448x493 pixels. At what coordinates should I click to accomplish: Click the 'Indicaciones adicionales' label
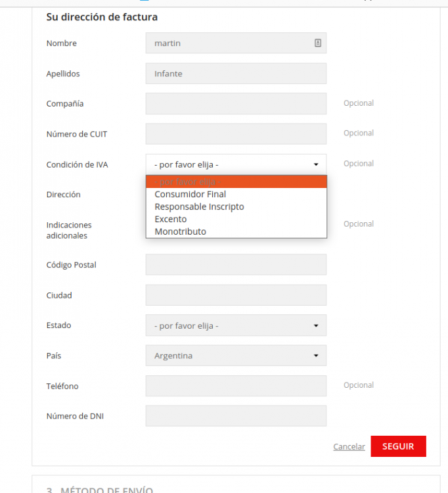(x=69, y=230)
